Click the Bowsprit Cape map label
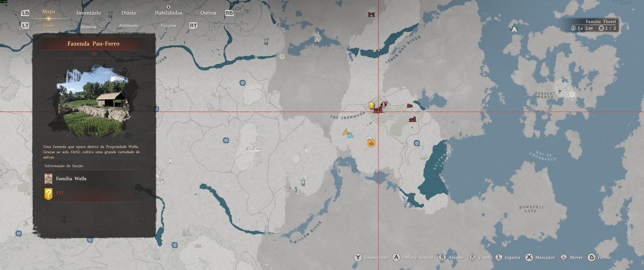 pyautogui.click(x=531, y=209)
